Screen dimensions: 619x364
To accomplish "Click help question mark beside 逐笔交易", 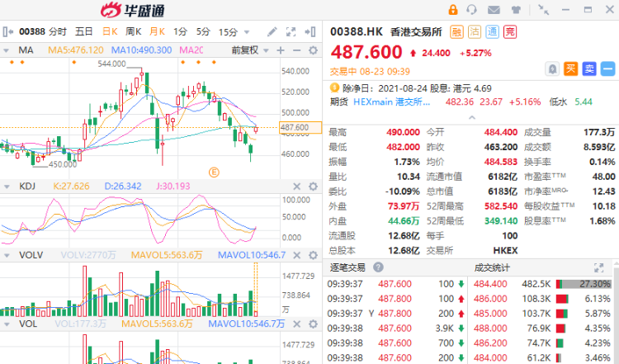I will pos(378,267).
